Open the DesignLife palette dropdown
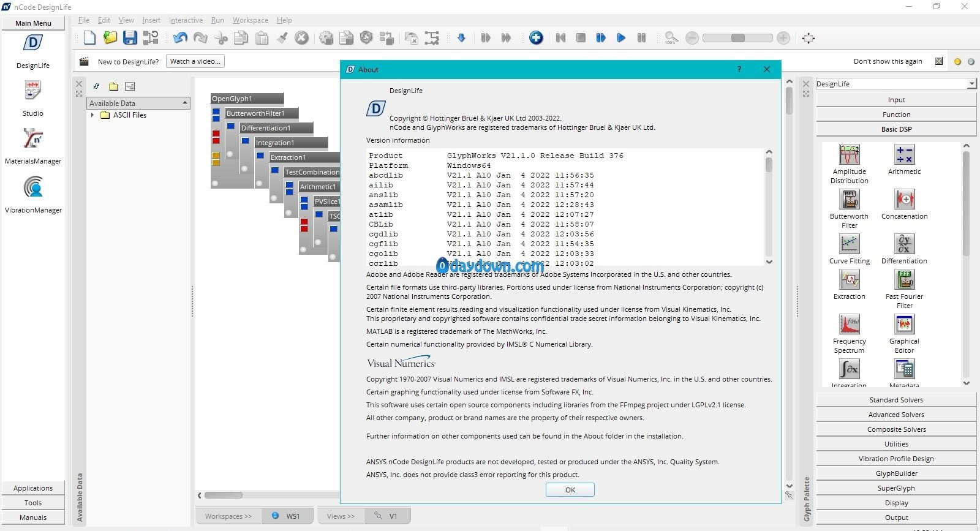The height and width of the screenshot is (531, 980). coord(971,84)
